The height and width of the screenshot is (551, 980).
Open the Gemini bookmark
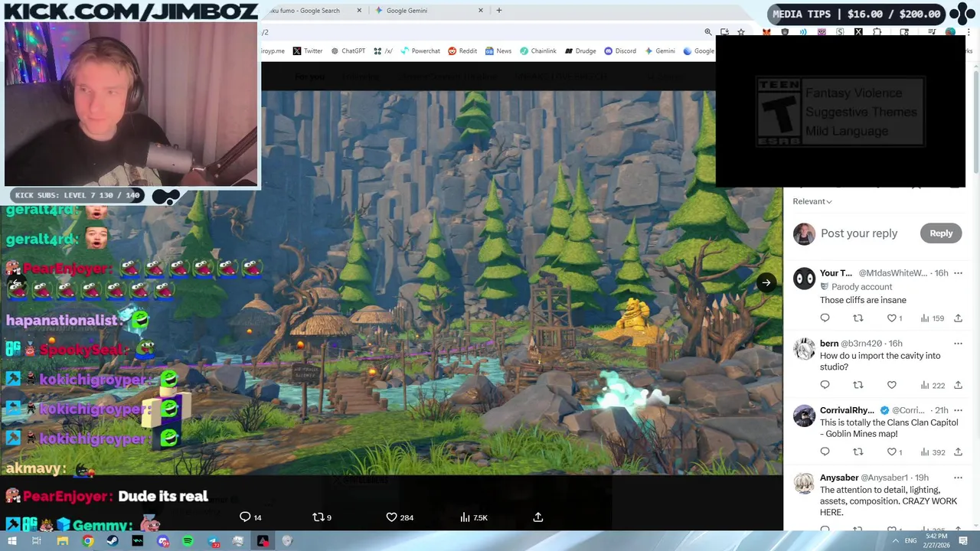coord(660,51)
